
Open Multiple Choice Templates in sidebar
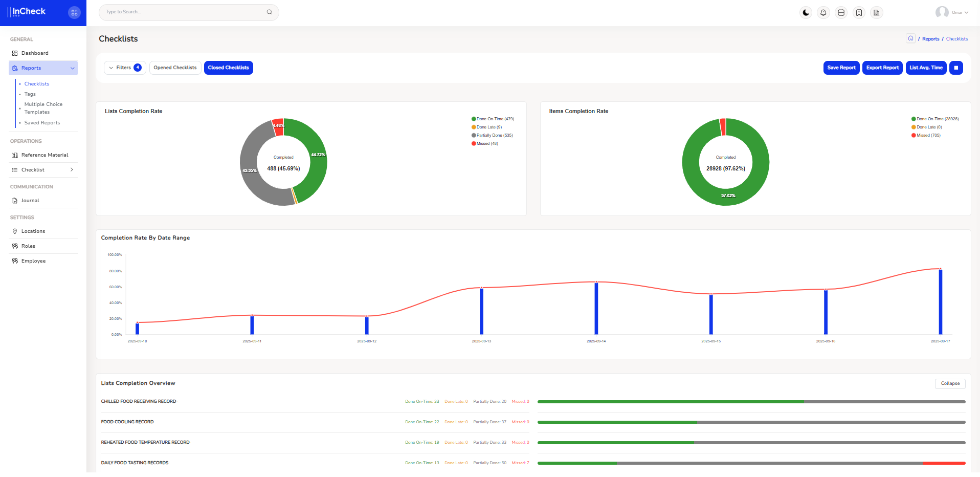43,108
